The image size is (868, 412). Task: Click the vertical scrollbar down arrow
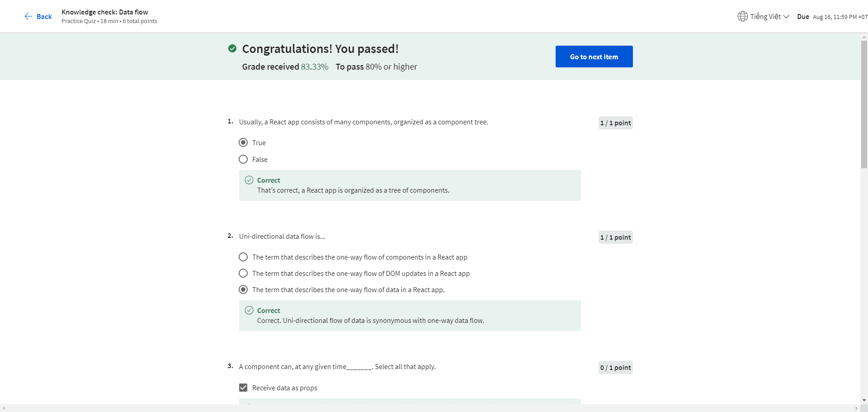[x=864, y=400]
